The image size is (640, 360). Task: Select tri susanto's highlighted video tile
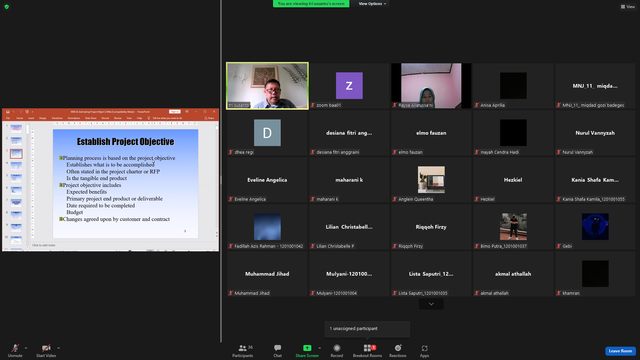point(267,86)
